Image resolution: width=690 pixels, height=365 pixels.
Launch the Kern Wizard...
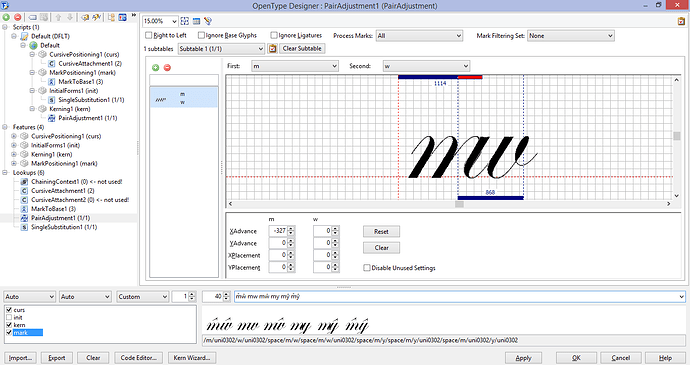pyautogui.click(x=191, y=358)
